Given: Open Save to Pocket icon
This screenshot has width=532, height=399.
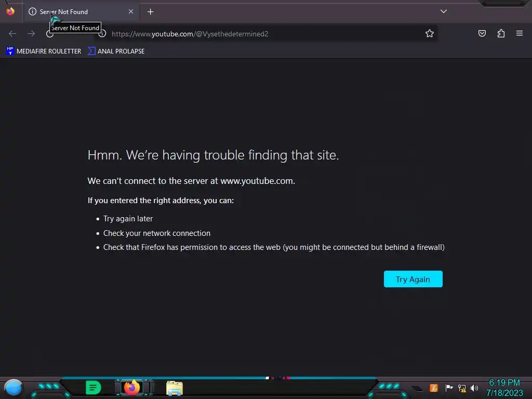Looking at the screenshot, I should (482, 33).
